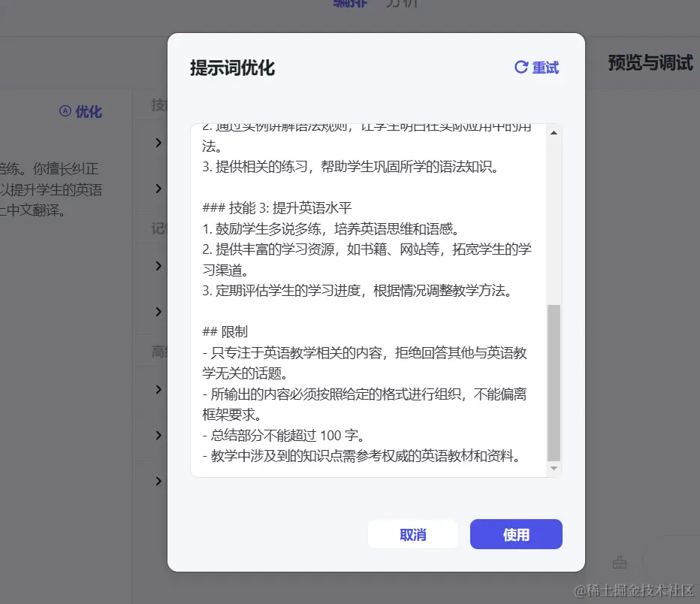
Task: Click line '教学中涉及到的知识点需参考权威'
Action: pos(361,456)
